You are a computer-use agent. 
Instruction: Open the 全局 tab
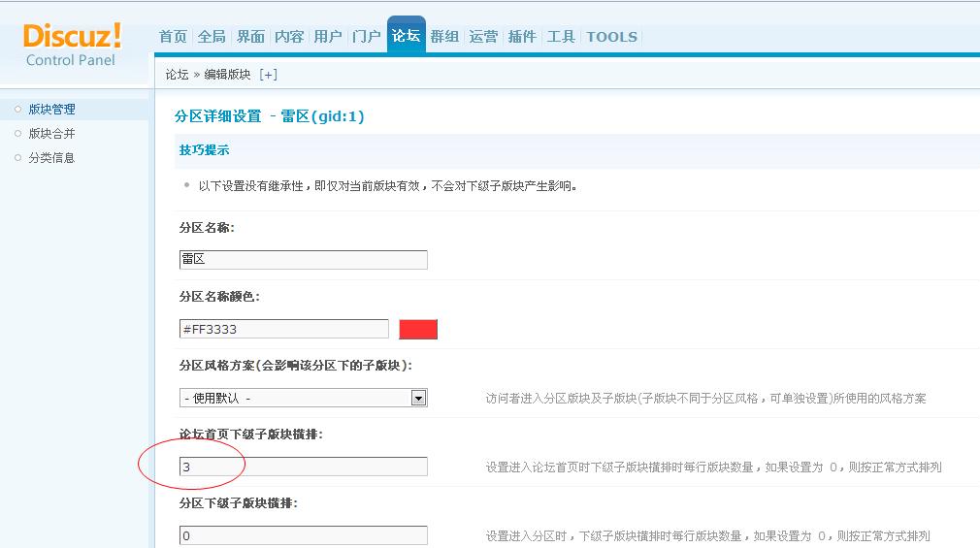[x=212, y=37]
